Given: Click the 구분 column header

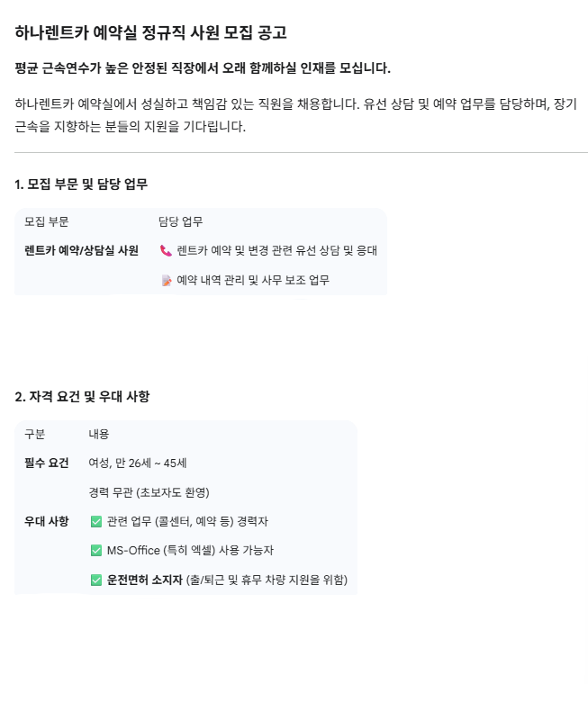Looking at the screenshot, I should pos(35,434).
